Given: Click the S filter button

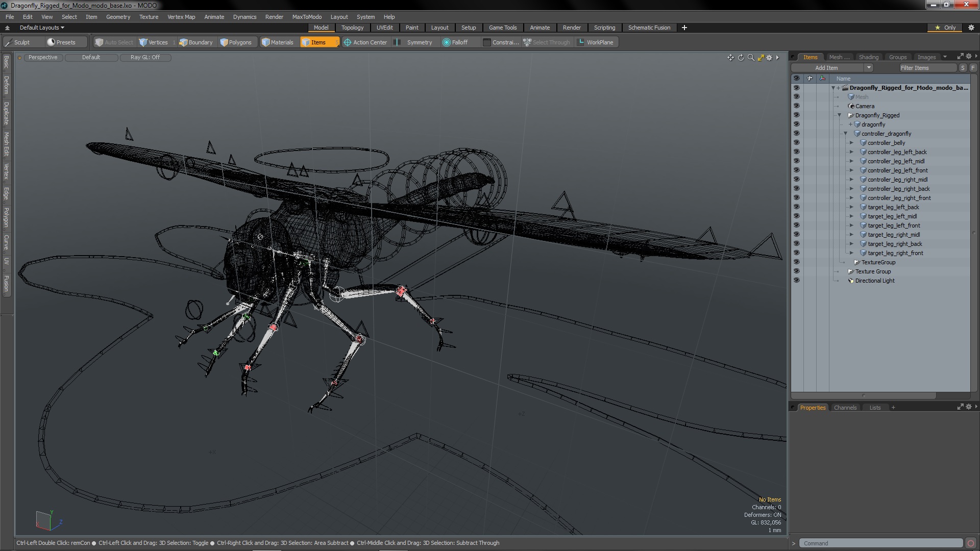Looking at the screenshot, I should (x=963, y=68).
